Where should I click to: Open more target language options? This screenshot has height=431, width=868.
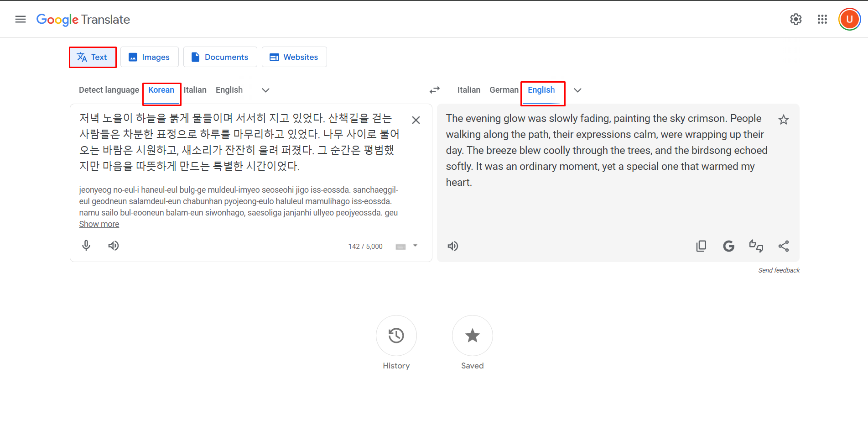click(x=577, y=90)
